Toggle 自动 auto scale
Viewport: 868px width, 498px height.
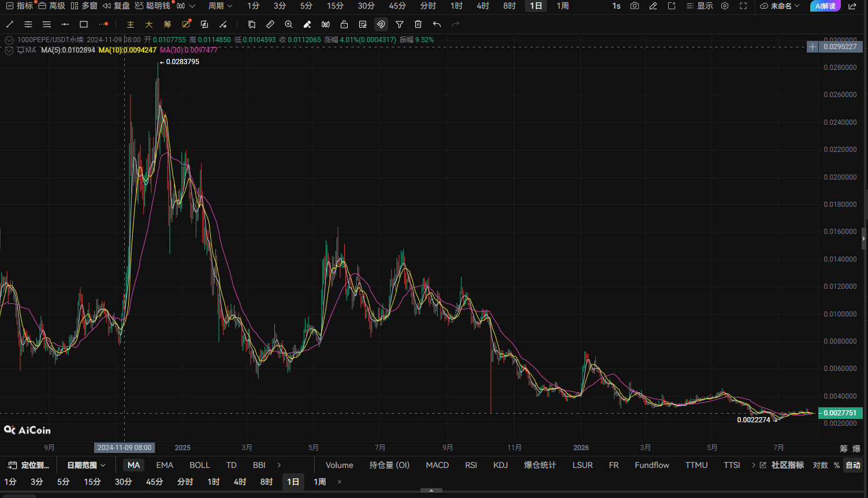853,465
